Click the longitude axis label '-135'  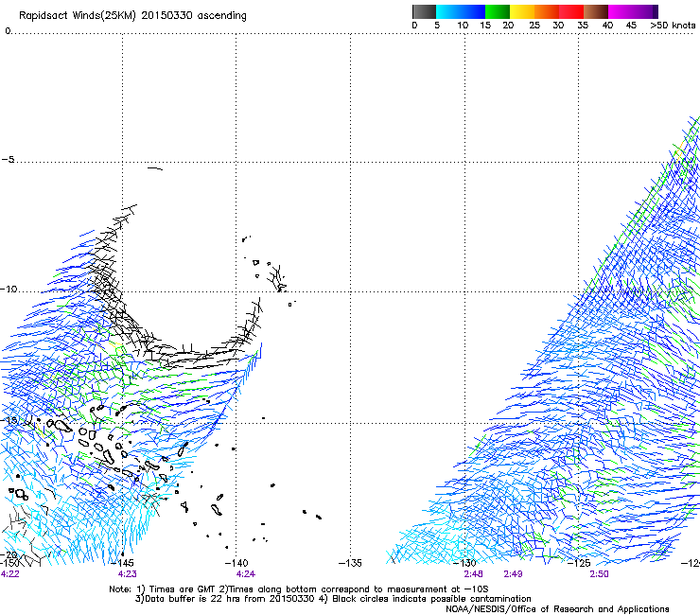350,563
